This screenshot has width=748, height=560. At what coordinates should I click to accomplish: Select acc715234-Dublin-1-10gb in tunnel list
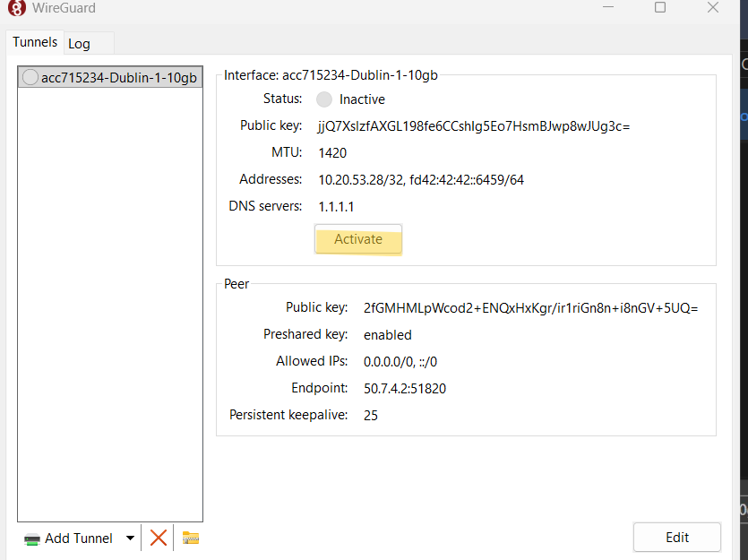click(110, 77)
